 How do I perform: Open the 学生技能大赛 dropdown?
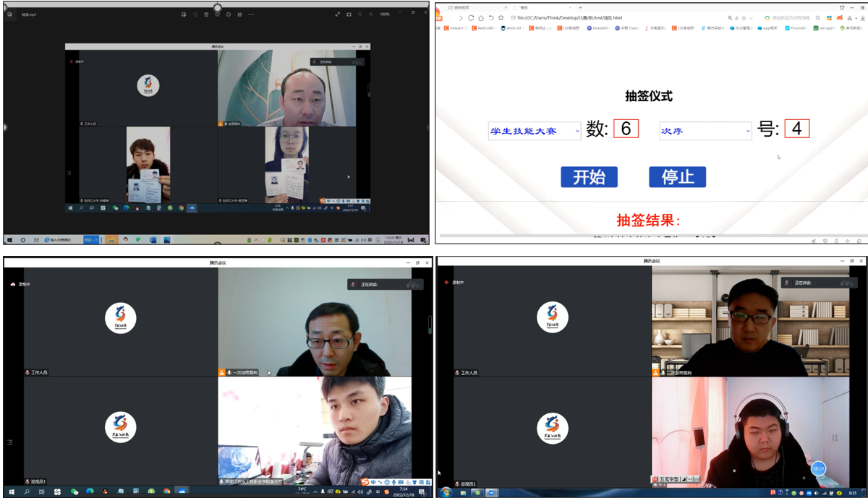pos(534,131)
